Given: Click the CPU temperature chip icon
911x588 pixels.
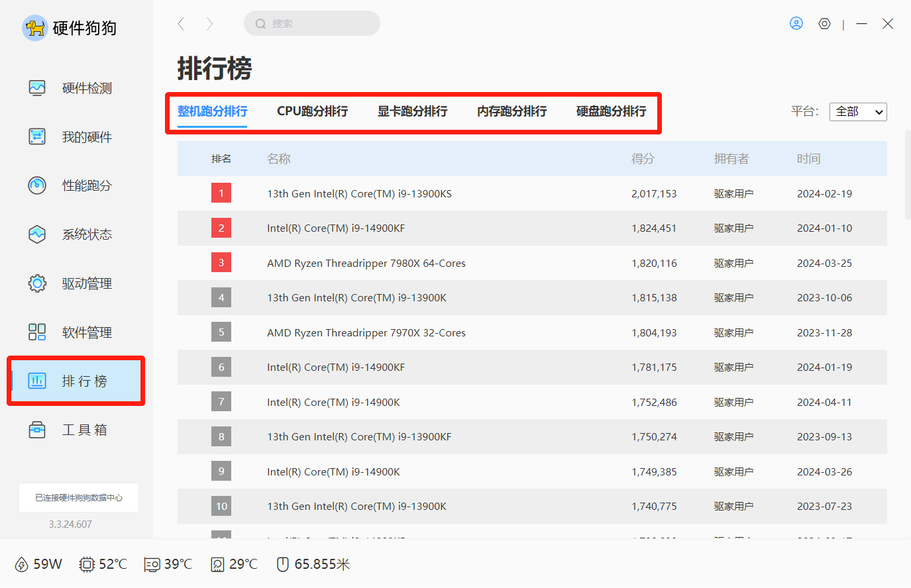Looking at the screenshot, I should [87, 564].
